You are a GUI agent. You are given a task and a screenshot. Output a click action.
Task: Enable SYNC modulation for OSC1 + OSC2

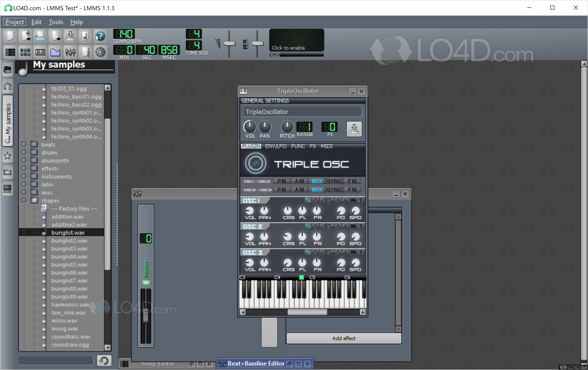(335, 181)
